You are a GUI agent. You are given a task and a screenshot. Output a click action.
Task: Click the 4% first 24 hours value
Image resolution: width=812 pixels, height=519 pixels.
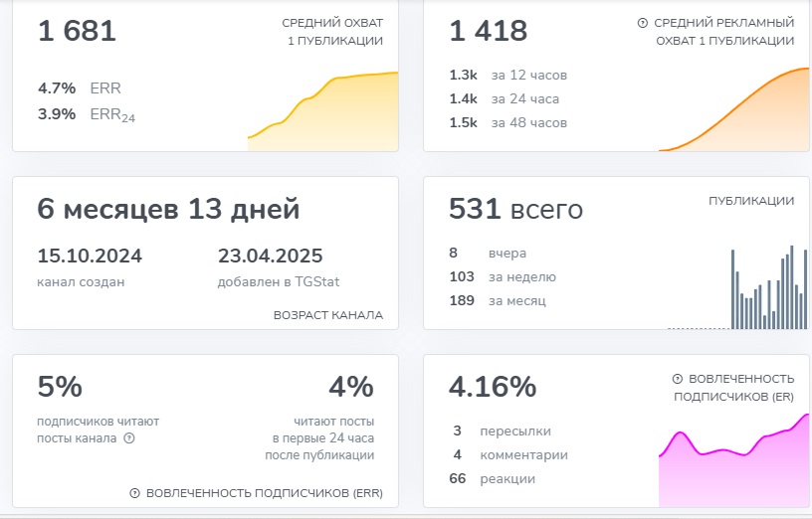351,387
